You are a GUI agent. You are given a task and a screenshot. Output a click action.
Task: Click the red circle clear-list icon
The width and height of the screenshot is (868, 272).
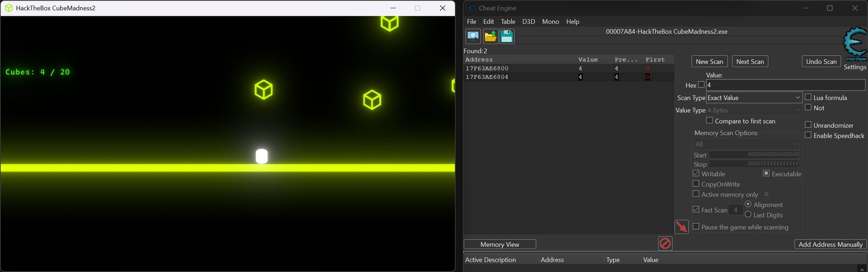[x=665, y=243]
